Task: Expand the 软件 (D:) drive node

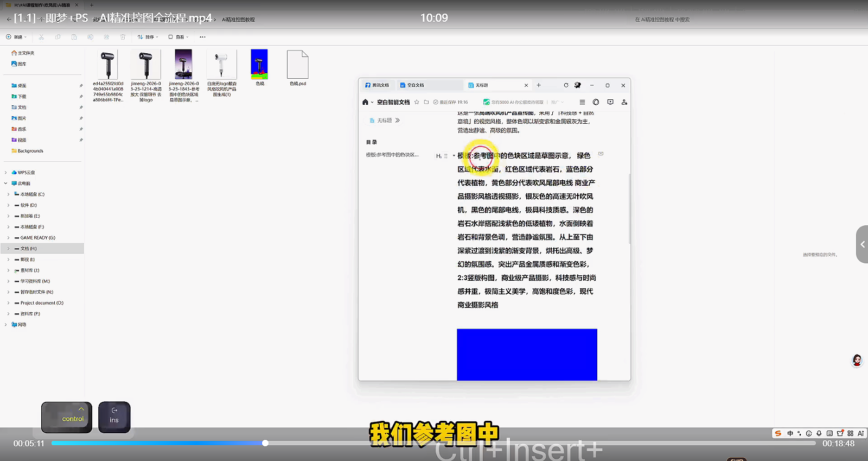Action: click(9, 205)
